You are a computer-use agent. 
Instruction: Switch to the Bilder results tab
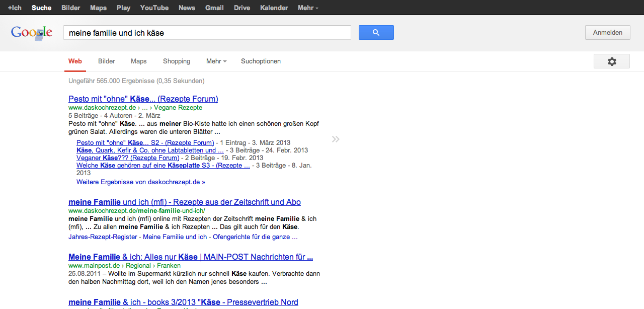(x=107, y=61)
